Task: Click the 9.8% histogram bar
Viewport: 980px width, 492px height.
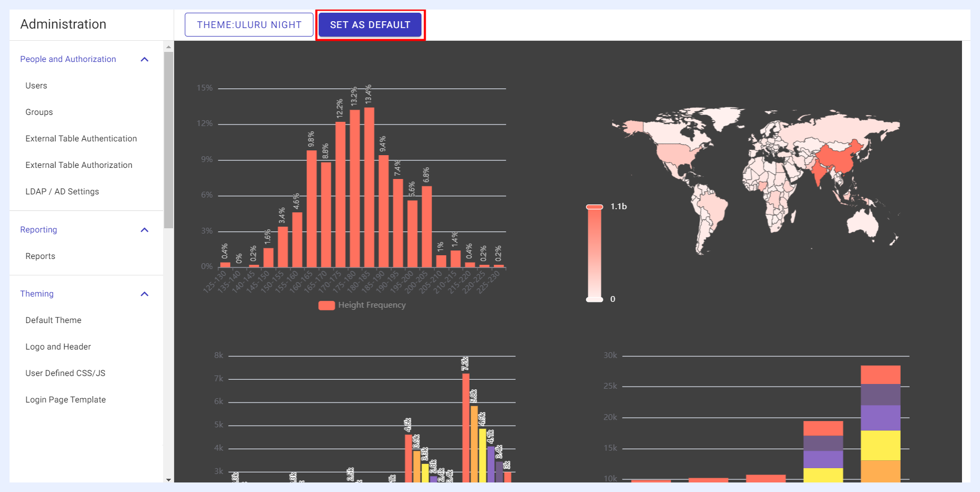Action: [x=312, y=209]
